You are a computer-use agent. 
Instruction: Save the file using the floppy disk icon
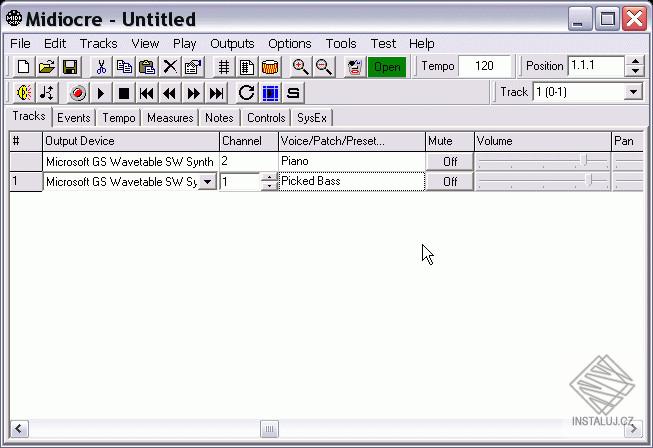pos(70,67)
